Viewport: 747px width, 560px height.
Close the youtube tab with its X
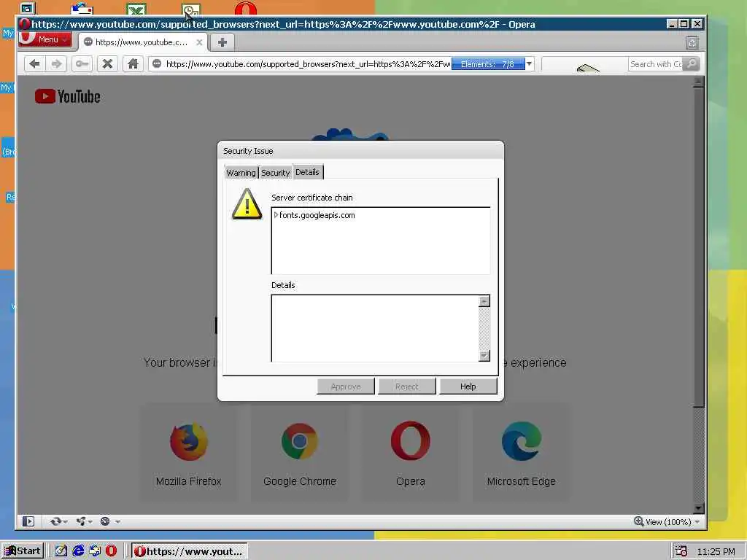pyautogui.click(x=199, y=42)
